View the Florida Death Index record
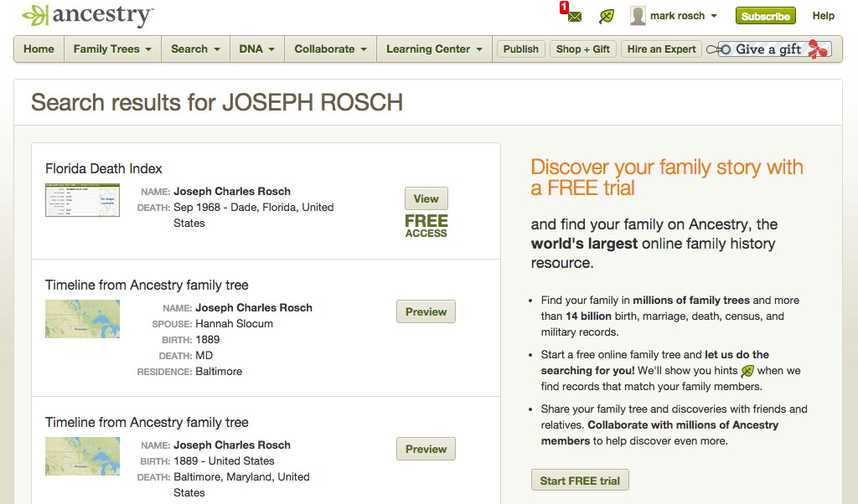Screen dimensions: 858x504 (426, 198)
